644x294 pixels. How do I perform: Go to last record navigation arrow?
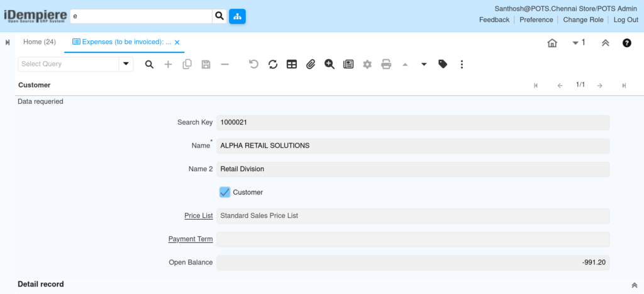pos(624,86)
